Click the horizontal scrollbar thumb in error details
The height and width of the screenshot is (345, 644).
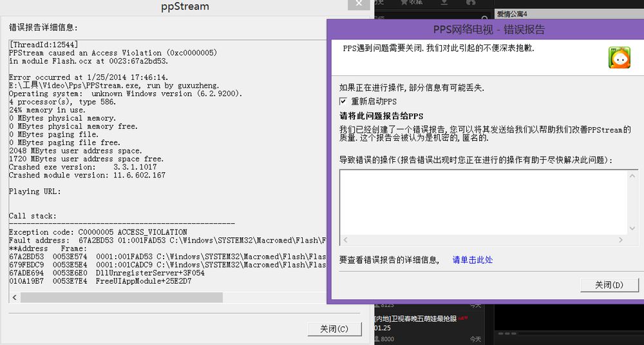[x=122, y=297]
